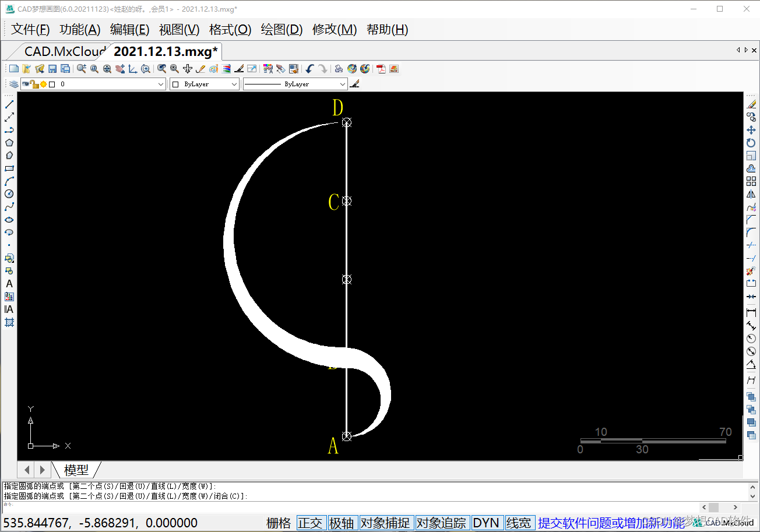Click the Save file icon
Screen dimensions: 760x532
pyautogui.click(x=52, y=69)
